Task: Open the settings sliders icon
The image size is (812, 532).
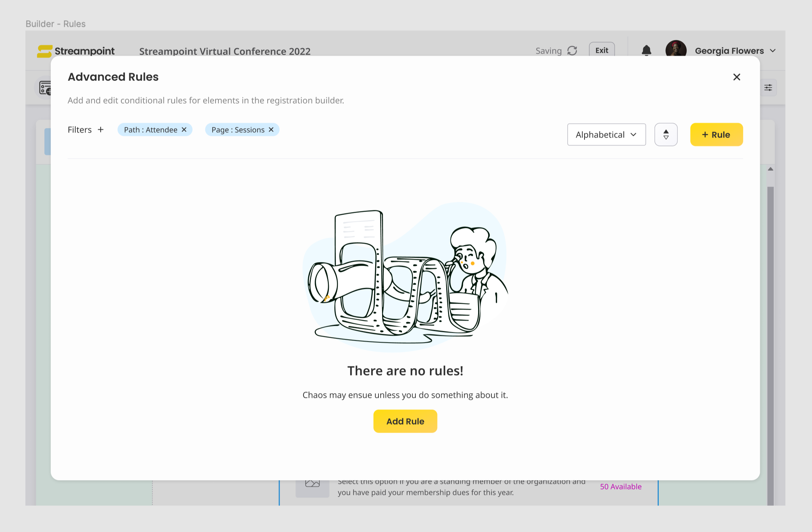Action: tap(768, 88)
